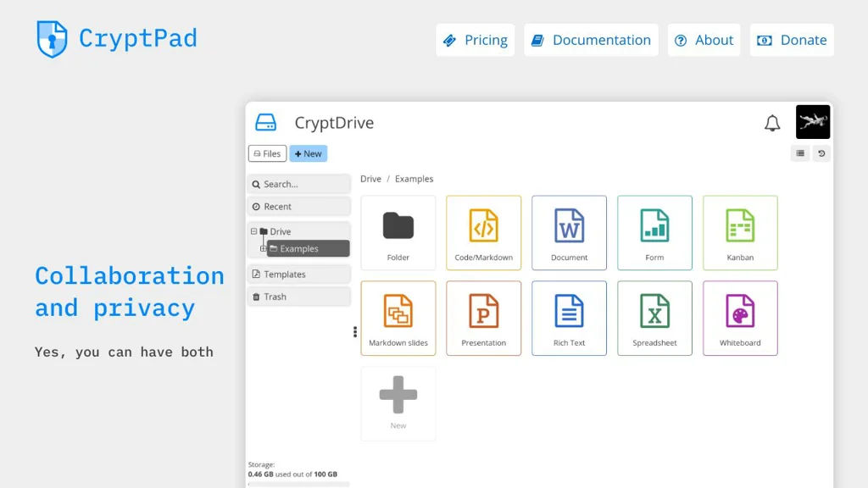This screenshot has width=868, height=488.
Task: Click the sidebar resize handle dots
Action: (x=355, y=332)
